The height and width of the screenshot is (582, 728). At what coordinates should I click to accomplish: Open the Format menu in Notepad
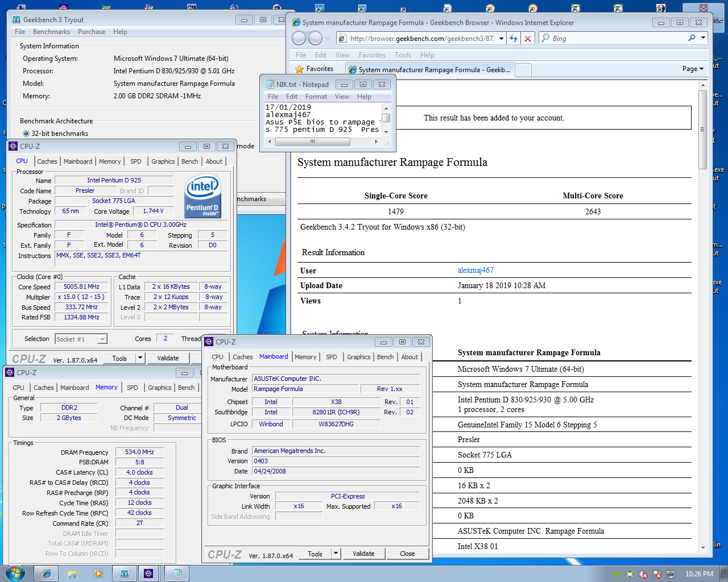[316, 97]
